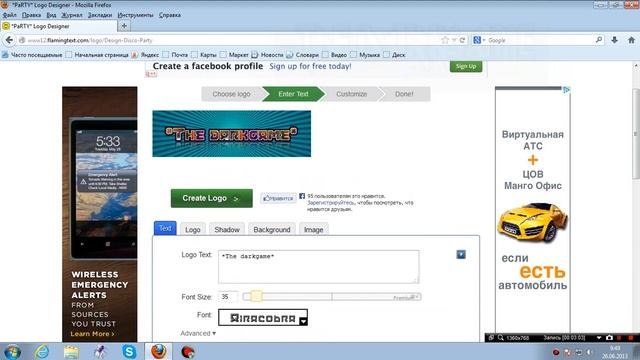Click the Done! step
The height and width of the screenshot is (360, 640).
(x=404, y=94)
